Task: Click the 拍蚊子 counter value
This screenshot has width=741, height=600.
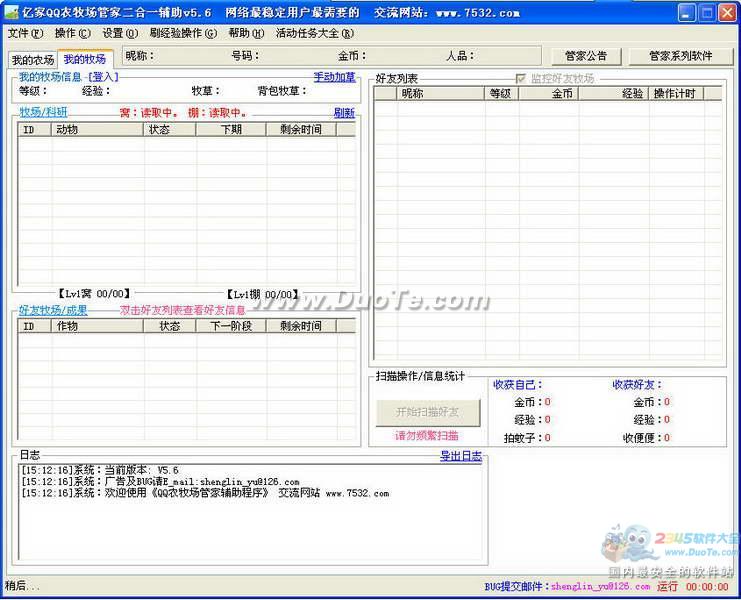Action: point(547,438)
